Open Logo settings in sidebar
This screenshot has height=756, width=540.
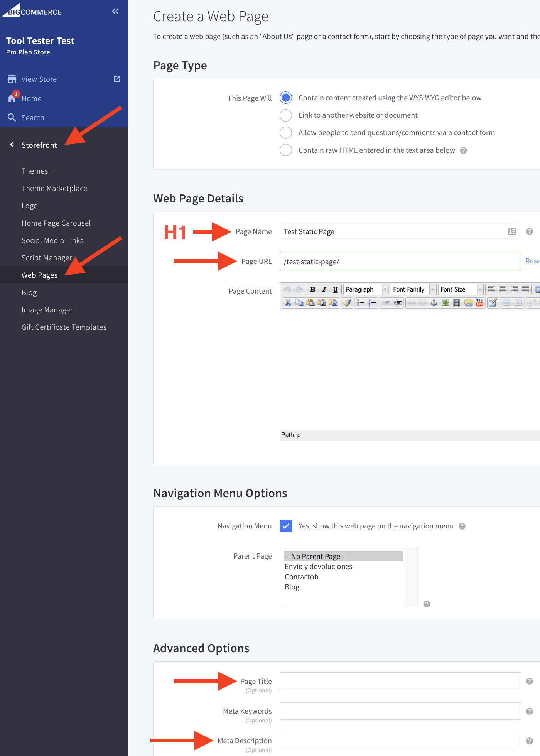(x=30, y=206)
